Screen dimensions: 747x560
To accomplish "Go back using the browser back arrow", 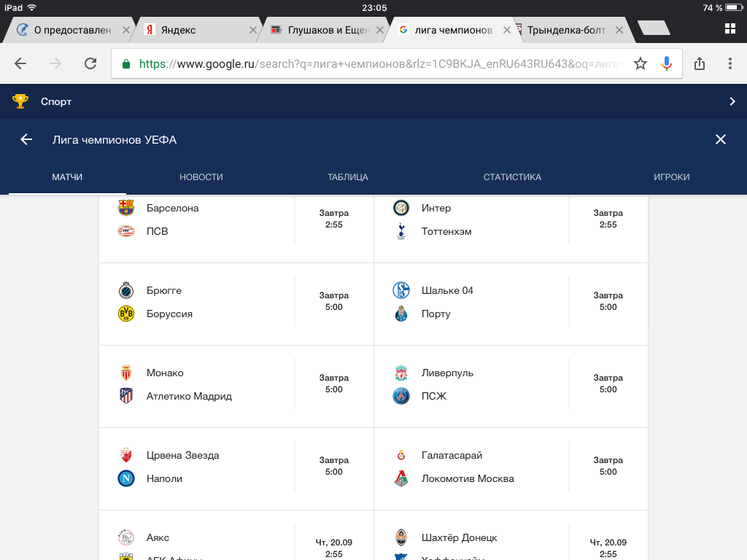I will pyautogui.click(x=20, y=63).
